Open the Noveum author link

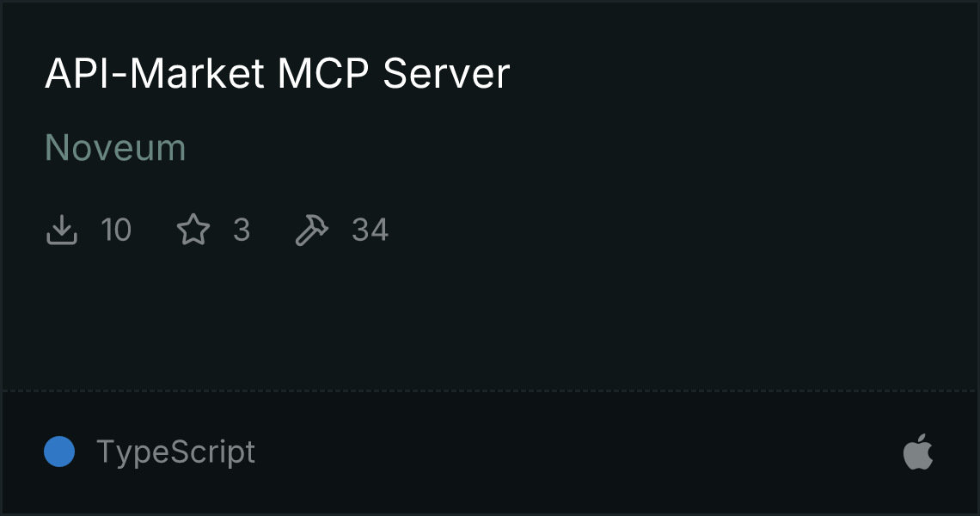coord(116,148)
